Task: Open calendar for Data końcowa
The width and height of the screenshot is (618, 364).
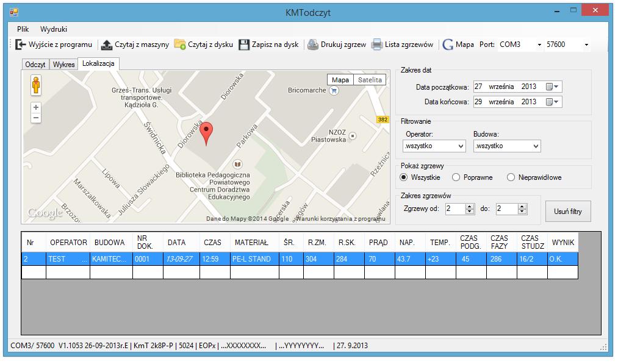Action: coord(552,102)
